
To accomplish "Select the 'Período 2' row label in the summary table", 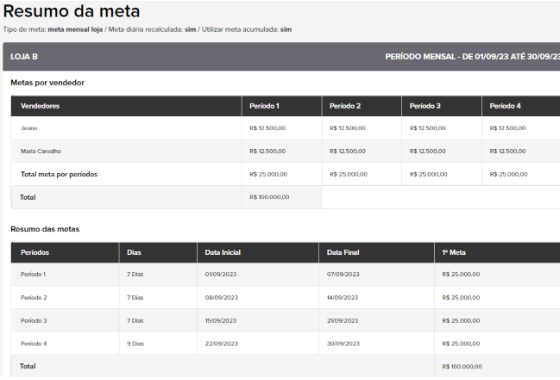I will point(34,298).
